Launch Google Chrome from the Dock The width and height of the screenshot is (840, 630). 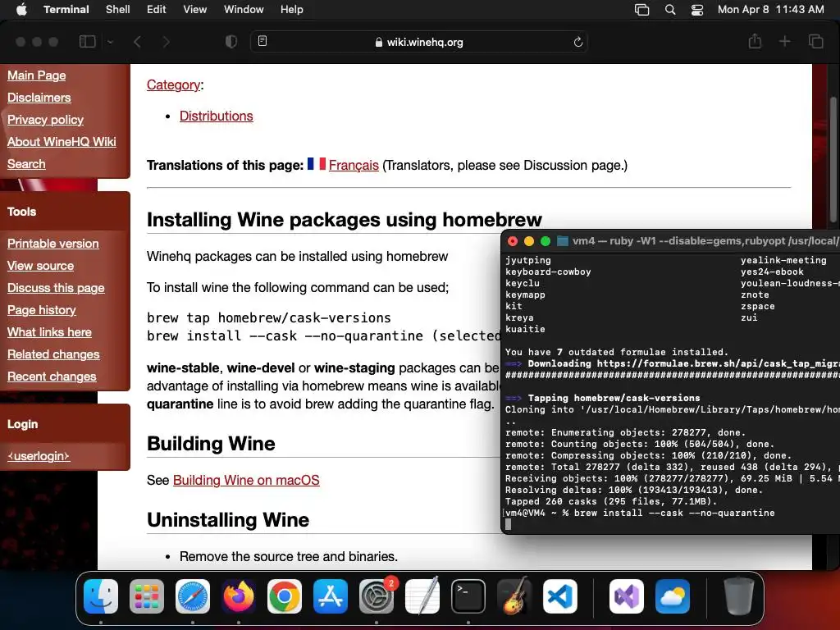[x=285, y=596]
